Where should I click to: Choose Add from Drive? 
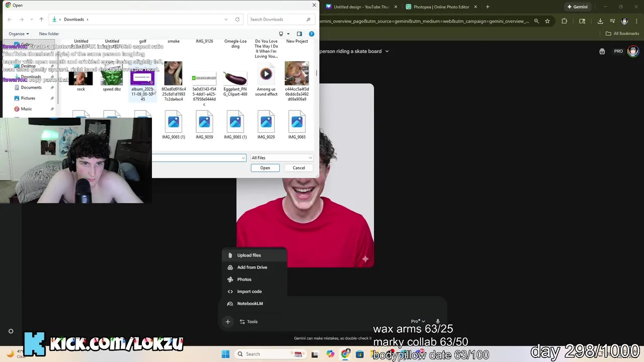click(254, 267)
